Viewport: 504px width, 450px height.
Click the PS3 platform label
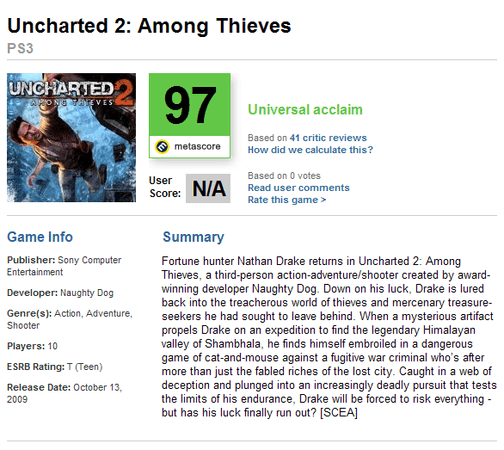tap(20, 48)
